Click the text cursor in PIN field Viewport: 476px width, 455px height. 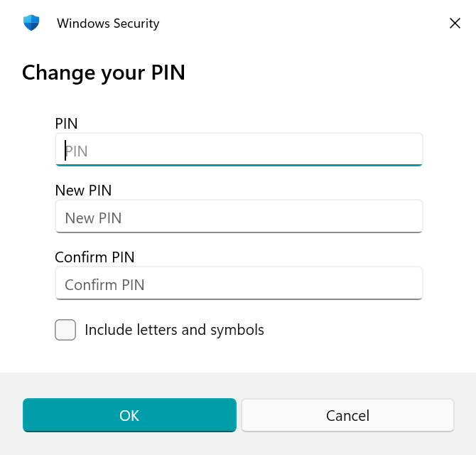coord(65,150)
